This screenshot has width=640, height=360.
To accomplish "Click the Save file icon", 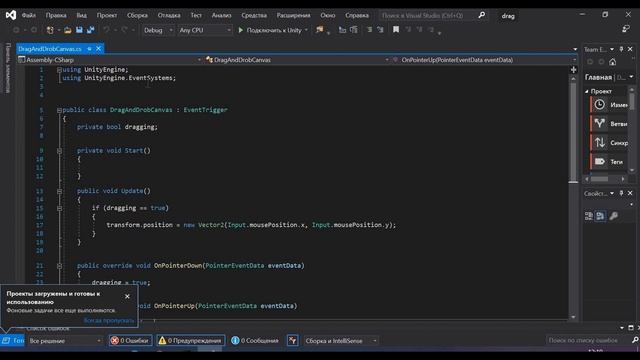I will [x=79, y=30].
